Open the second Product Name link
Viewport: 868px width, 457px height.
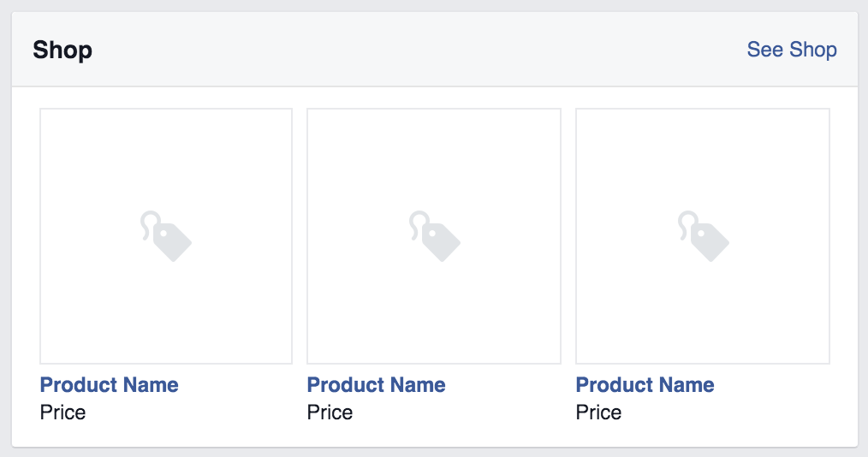coord(377,385)
